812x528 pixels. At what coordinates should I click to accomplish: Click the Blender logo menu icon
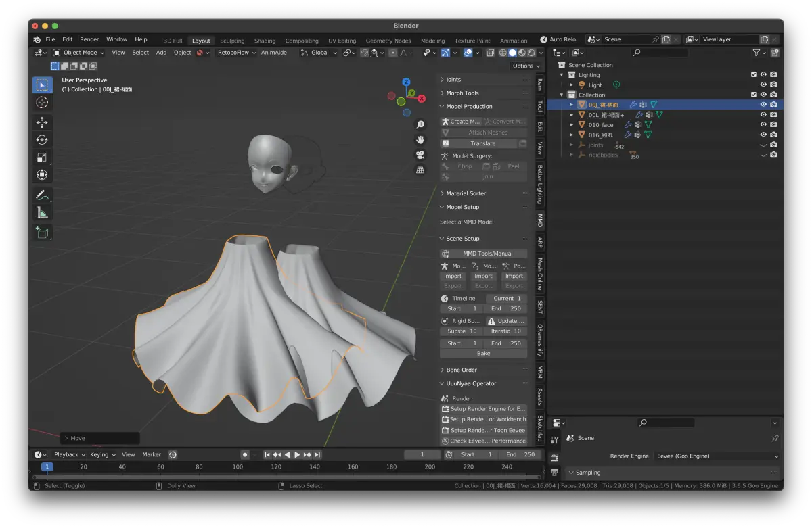[37, 40]
